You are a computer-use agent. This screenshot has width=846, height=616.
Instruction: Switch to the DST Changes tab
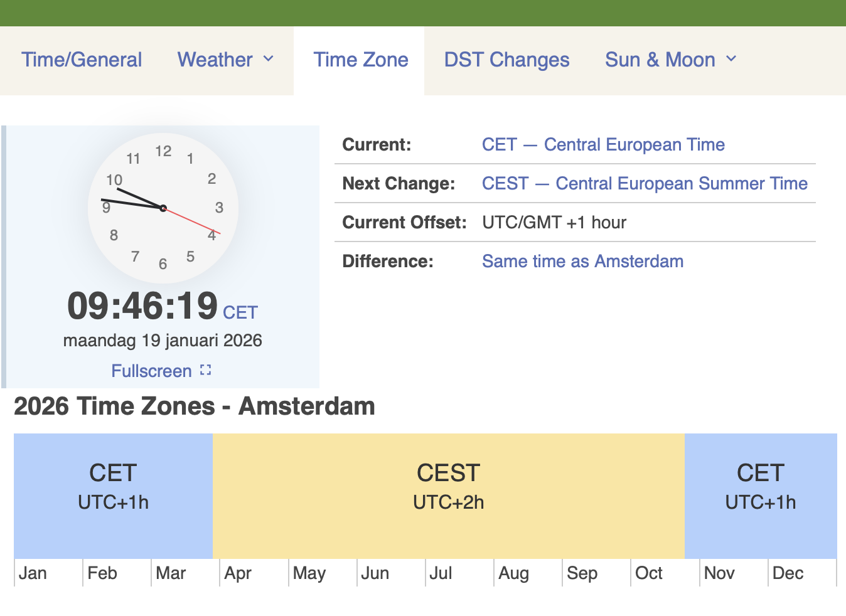click(x=506, y=60)
